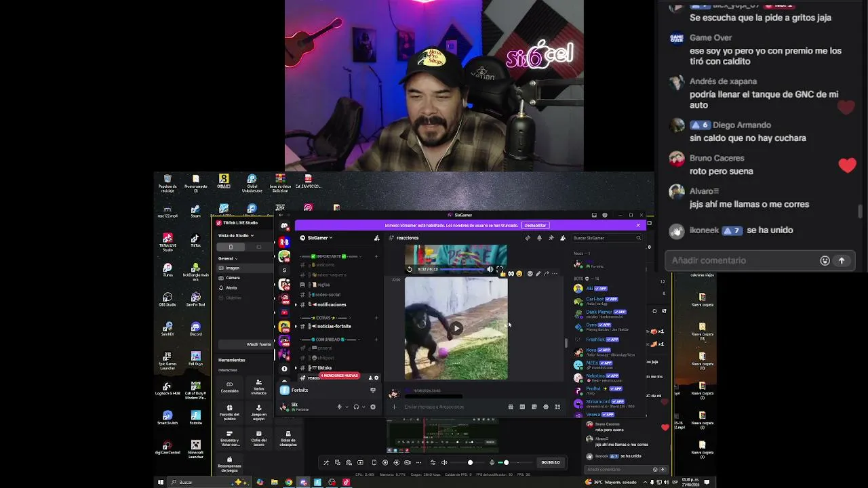Send the comment with the arrow button

tap(842, 260)
